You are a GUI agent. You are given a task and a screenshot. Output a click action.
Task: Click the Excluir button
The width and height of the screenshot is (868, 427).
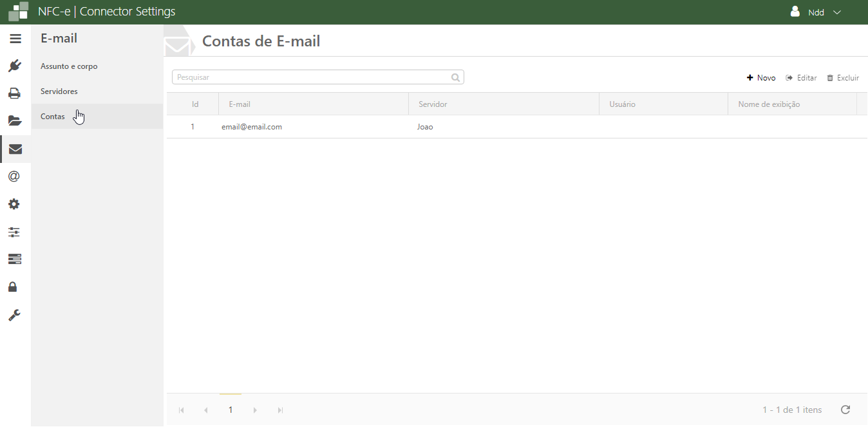[843, 78]
